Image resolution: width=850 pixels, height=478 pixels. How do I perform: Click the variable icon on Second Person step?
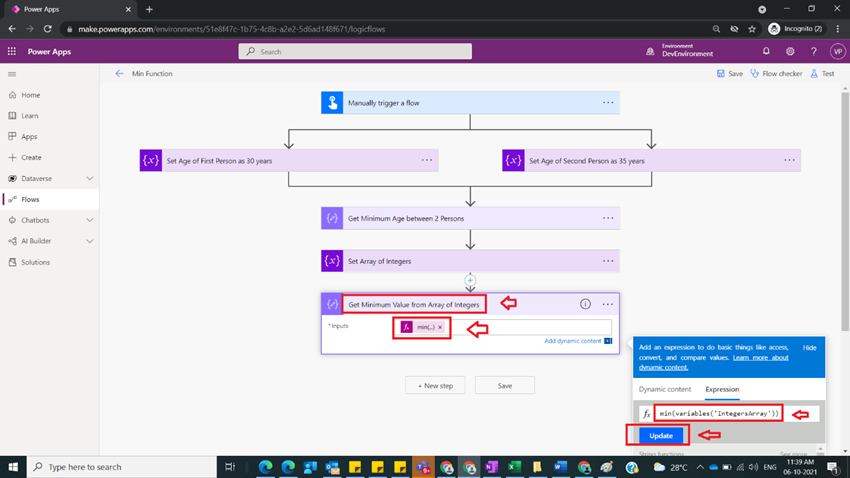coord(513,160)
